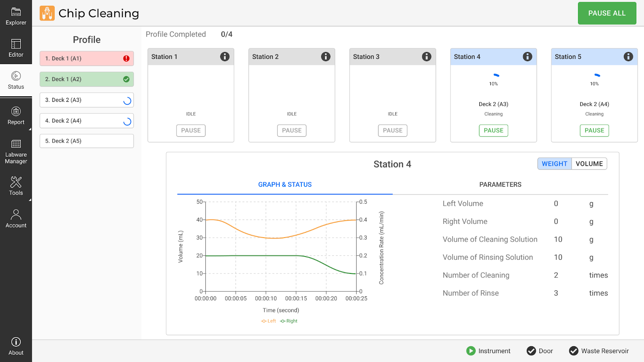This screenshot has width=644, height=362.
Task: Click the Station 1 info icon
Action: coord(225,57)
